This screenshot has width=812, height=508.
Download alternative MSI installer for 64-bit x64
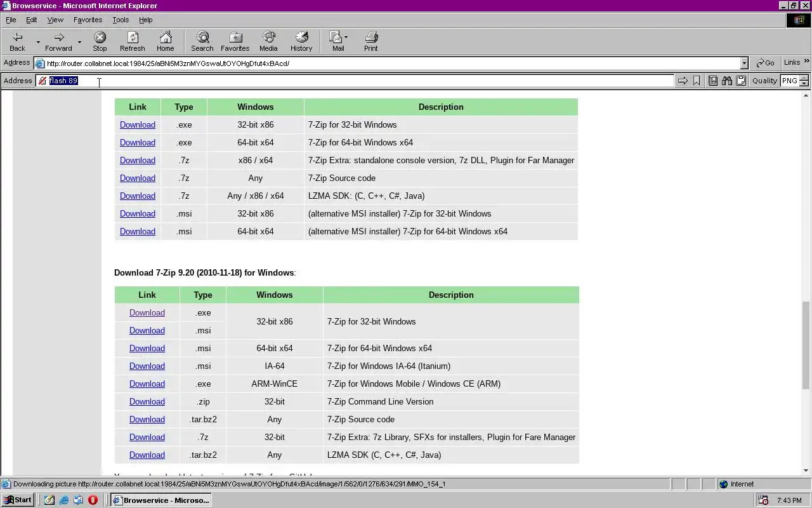tap(138, 231)
